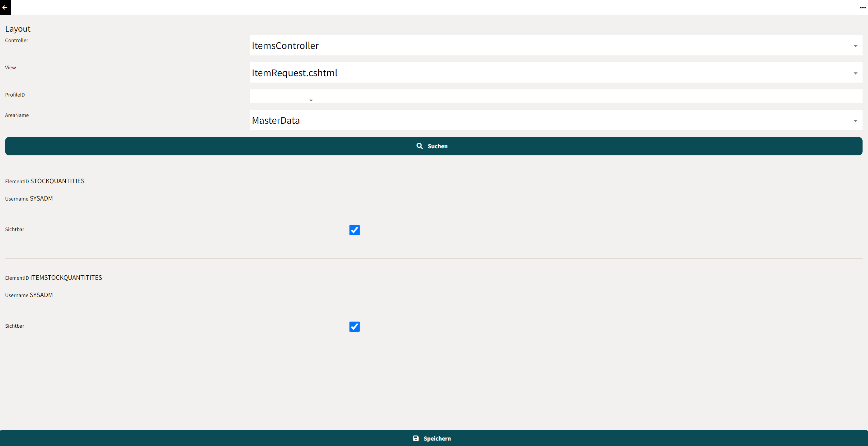This screenshot has height=446, width=868.
Task: Click the Controller dropdown arrow
Action: tap(855, 46)
